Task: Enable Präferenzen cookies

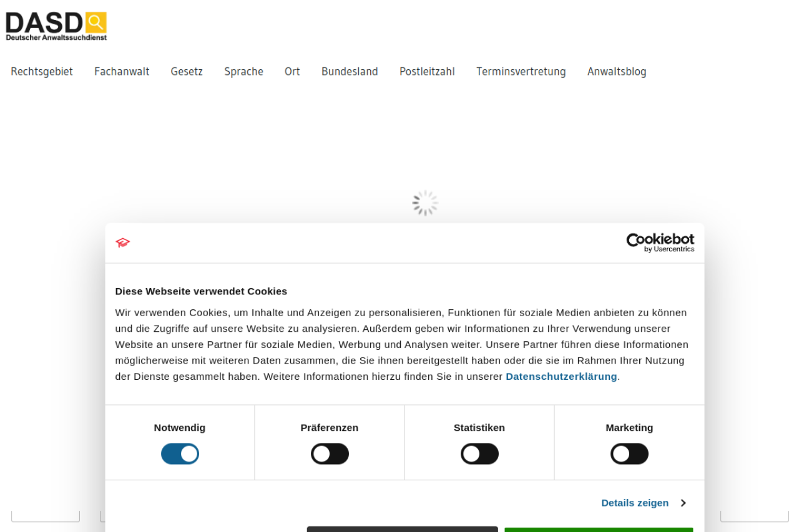Action: [x=330, y=454]
